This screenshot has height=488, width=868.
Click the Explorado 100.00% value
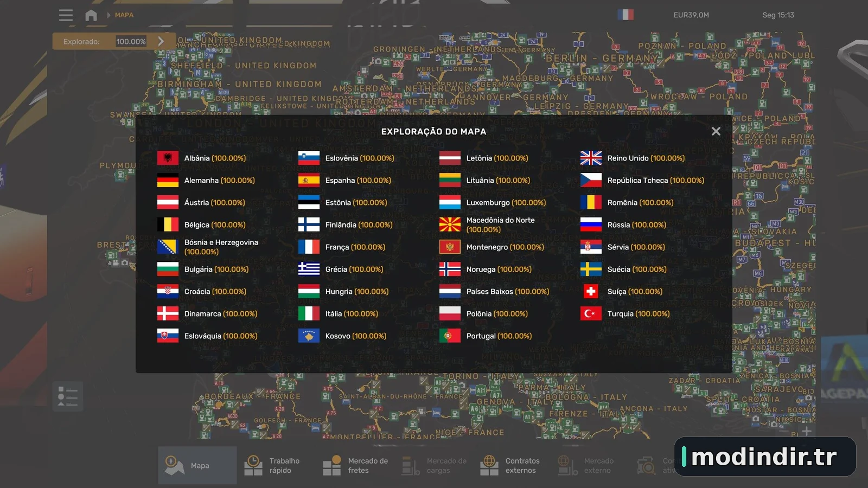click(x=131, y=41)
